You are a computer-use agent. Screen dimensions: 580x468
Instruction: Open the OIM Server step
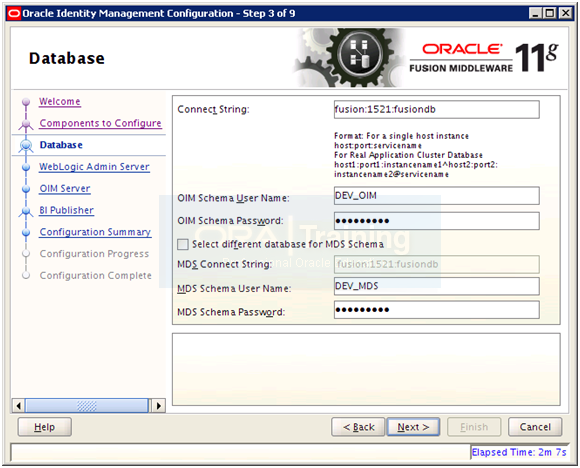point(65,188)
